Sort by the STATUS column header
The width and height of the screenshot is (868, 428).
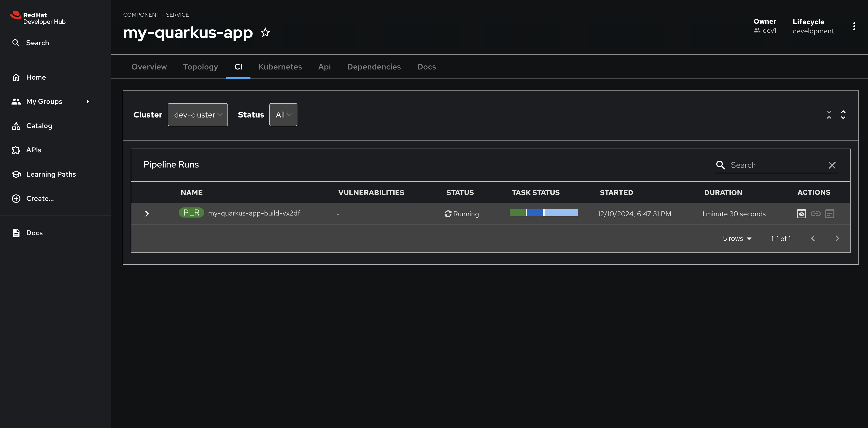pos(460,193)
